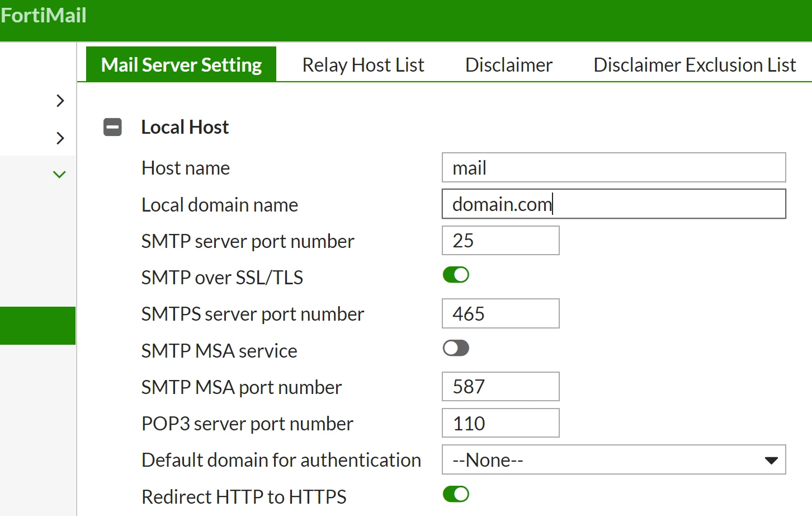Screen dimensions: 812x516
Task: Go to the Disclaimer Exclusion List tab
Action: 695,65
